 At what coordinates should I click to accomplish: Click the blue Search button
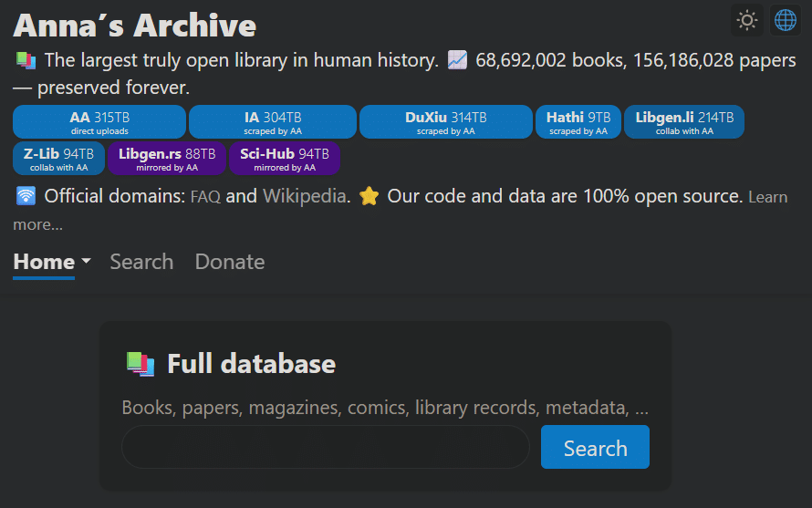point(595,447)
